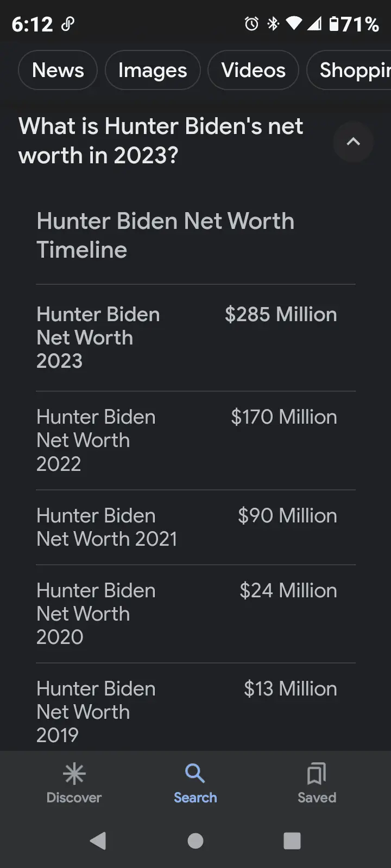Select the Net Worth 2021 row label
The image size is (391, 868).
click(107, 527)
